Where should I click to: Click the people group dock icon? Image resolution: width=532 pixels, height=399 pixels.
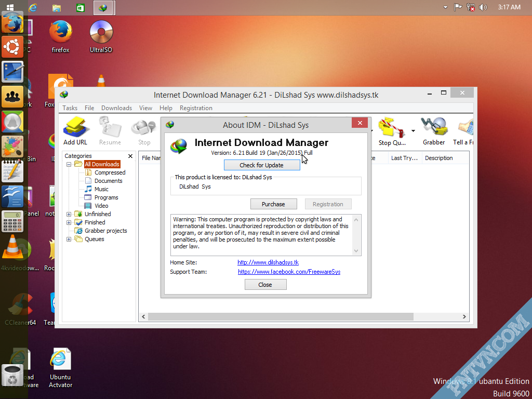[x=12, y=97]
